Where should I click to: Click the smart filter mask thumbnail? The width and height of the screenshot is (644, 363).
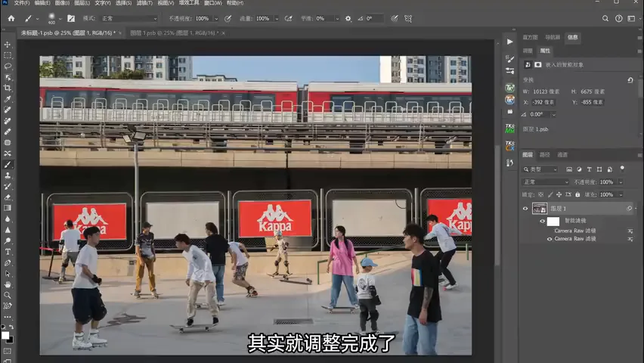coord(553,221)
